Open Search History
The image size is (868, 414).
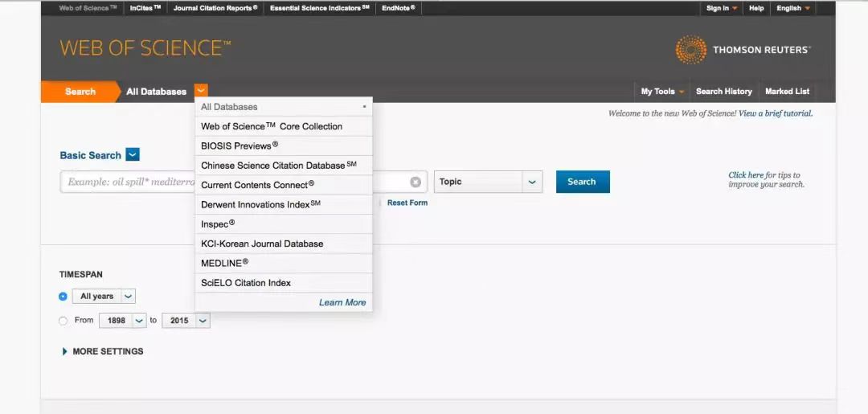click(724, 92)
